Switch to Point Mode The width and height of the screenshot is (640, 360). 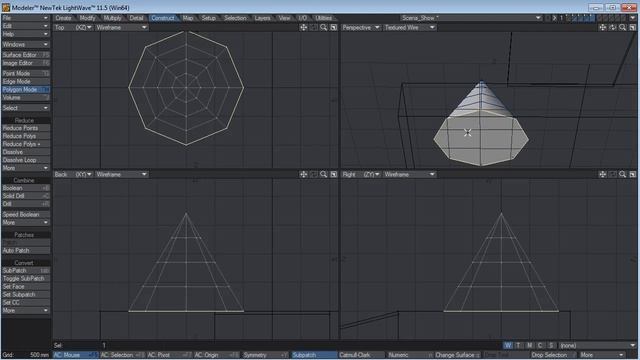click(26, 73)
